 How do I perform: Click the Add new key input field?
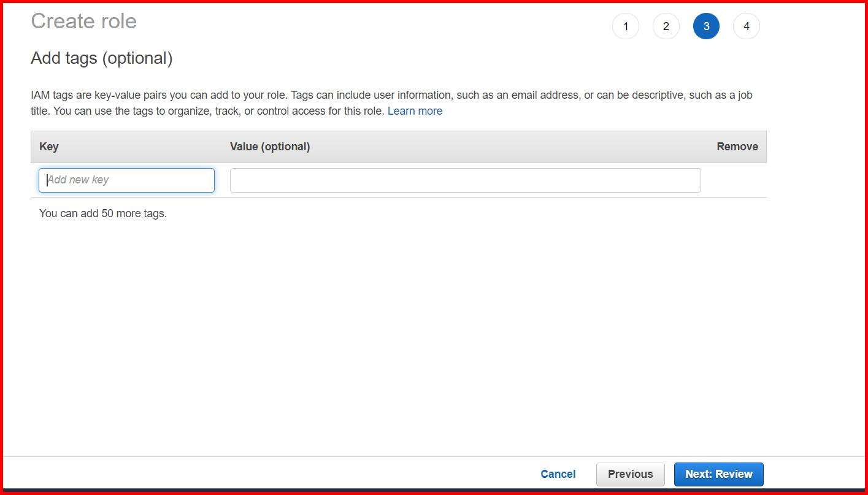coord(126,180)
